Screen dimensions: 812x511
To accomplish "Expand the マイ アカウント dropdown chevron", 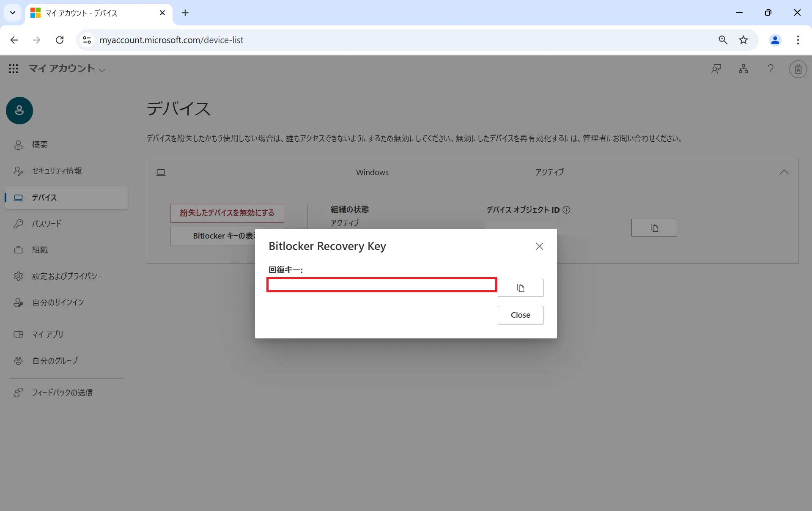I will (x=102, y=70).
